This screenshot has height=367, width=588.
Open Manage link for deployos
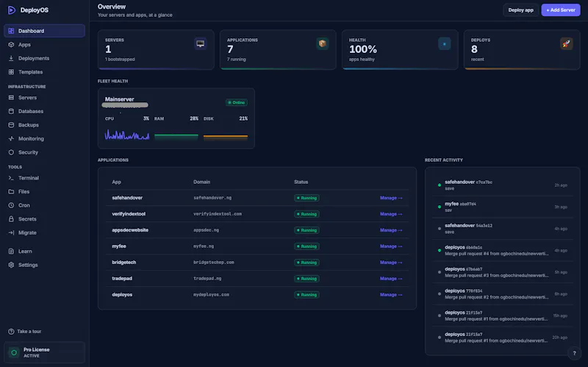click(391, 295)
